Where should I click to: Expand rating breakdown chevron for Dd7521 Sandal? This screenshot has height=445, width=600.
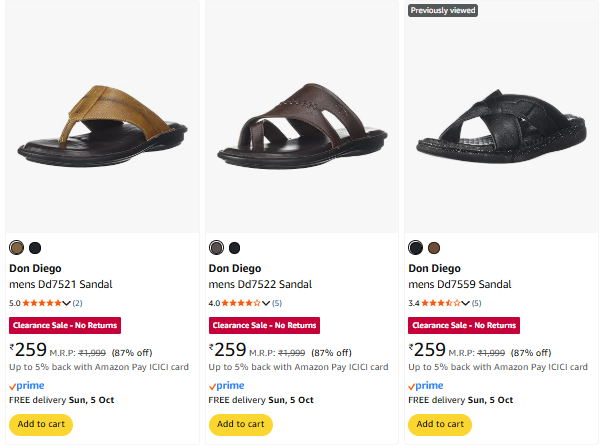pyautogui.click(x=66, y=303)
